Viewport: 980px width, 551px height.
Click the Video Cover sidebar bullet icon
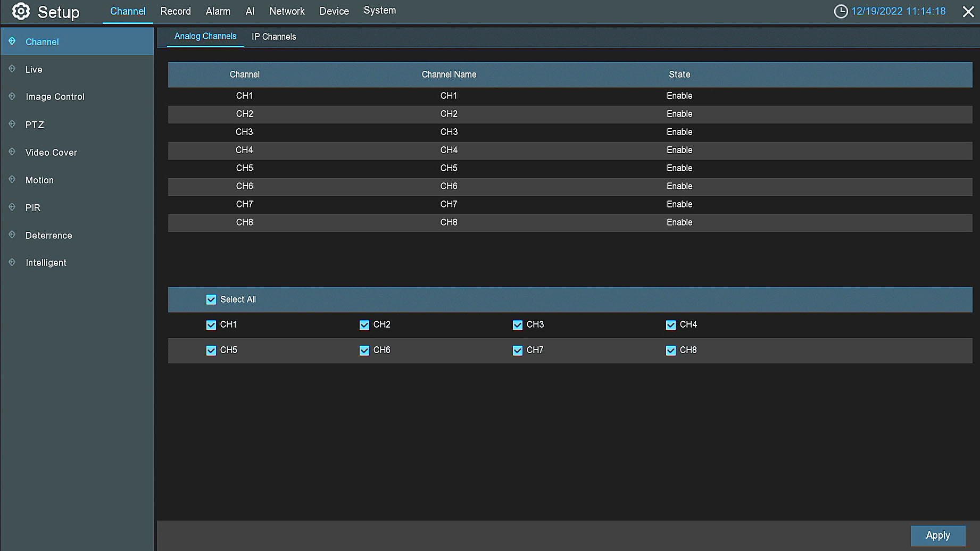12,152
